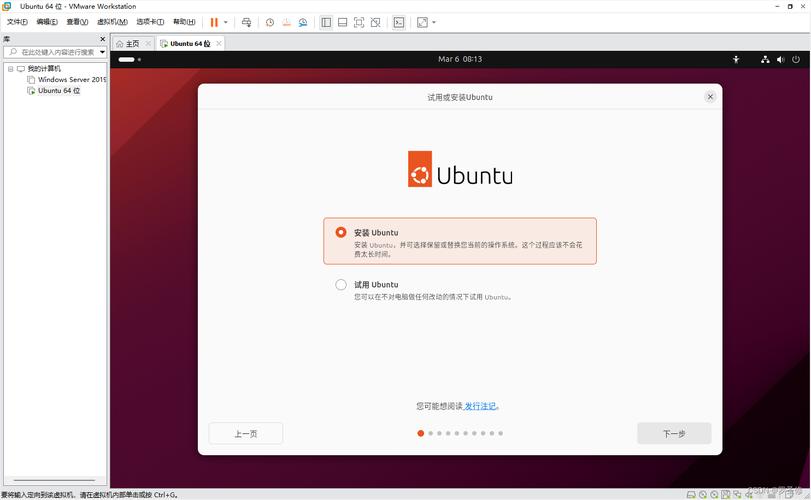Open the 帮助(H) menu
Screen dimensions: 811x500
184,22
